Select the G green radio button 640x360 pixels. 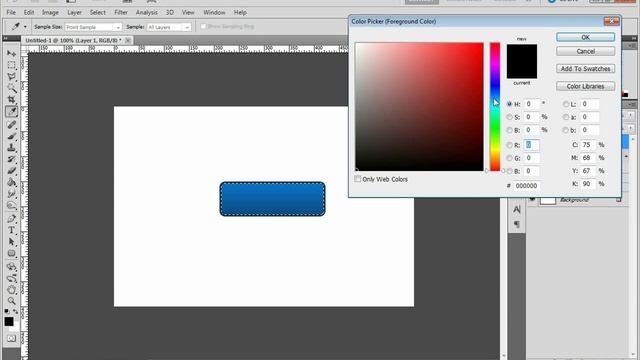point(509,158)
